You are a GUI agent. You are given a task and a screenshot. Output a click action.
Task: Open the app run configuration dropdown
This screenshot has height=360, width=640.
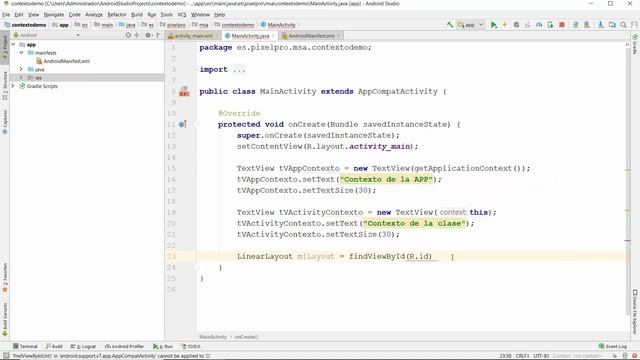pyautogui.click(x=471, y=25)
